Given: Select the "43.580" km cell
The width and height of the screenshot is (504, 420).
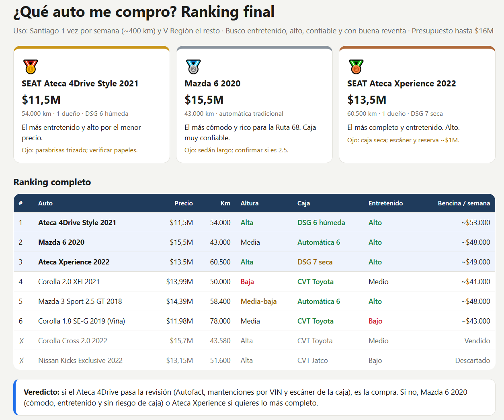Looking at the screenshot, I should (x=220, y=341).
